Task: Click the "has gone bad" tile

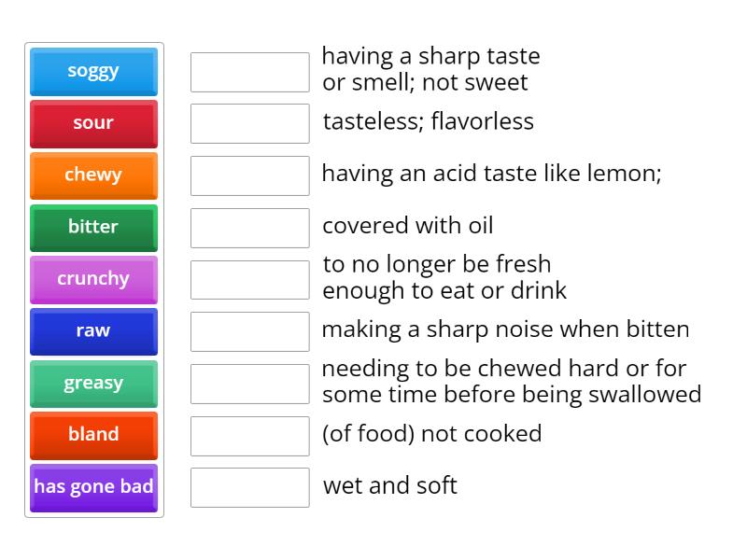Action: [93, 486]
